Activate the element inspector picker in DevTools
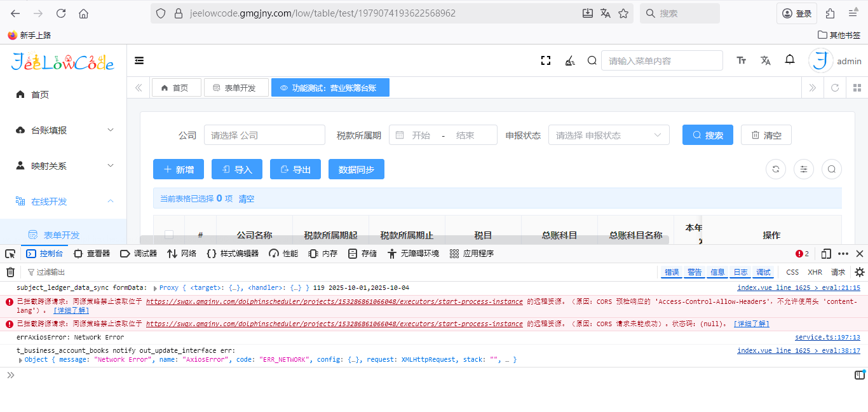This screenshot has height=412, width=868. [x=10, y=253]
